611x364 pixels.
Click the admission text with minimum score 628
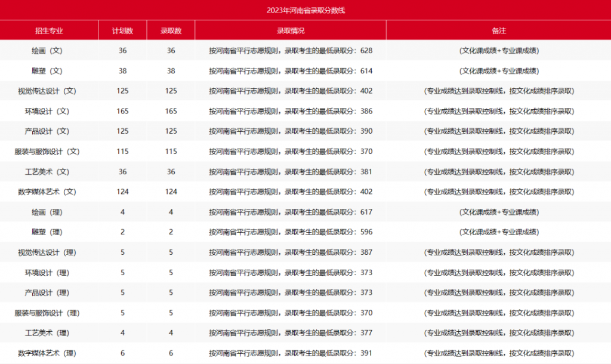[x=291, y=51]
